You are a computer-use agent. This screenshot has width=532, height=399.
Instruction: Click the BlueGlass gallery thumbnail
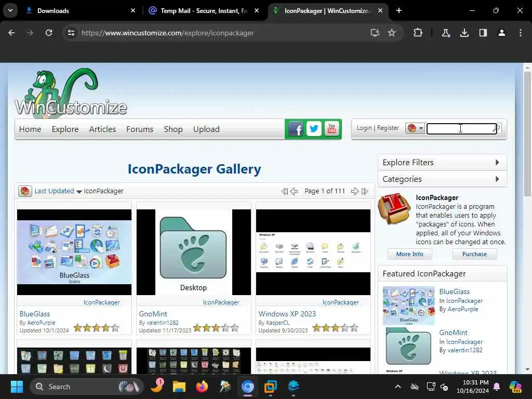74,252
